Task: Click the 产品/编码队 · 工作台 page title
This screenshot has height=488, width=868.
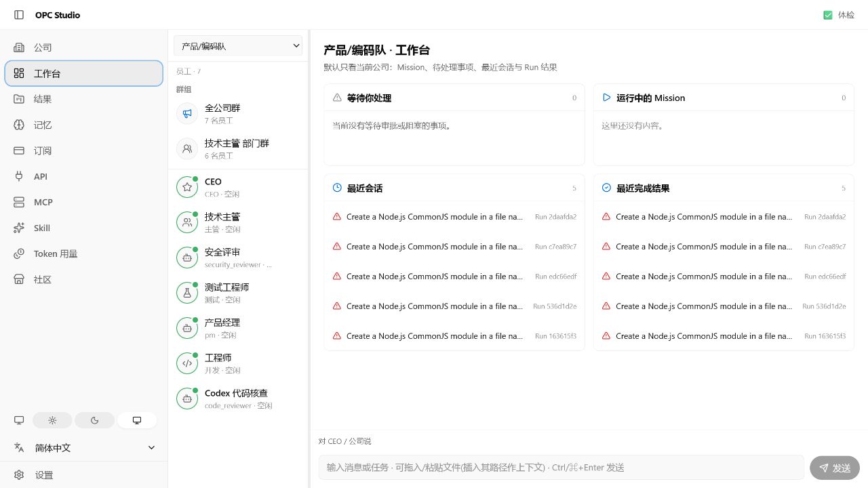Action: pos(376,50)
